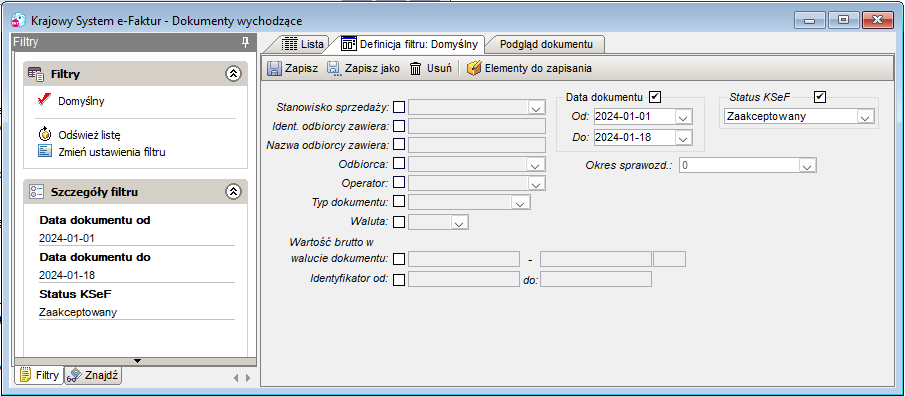Open Elementy do zapisania box icon
Screen dimensions: 905x396
pos(473,68)
